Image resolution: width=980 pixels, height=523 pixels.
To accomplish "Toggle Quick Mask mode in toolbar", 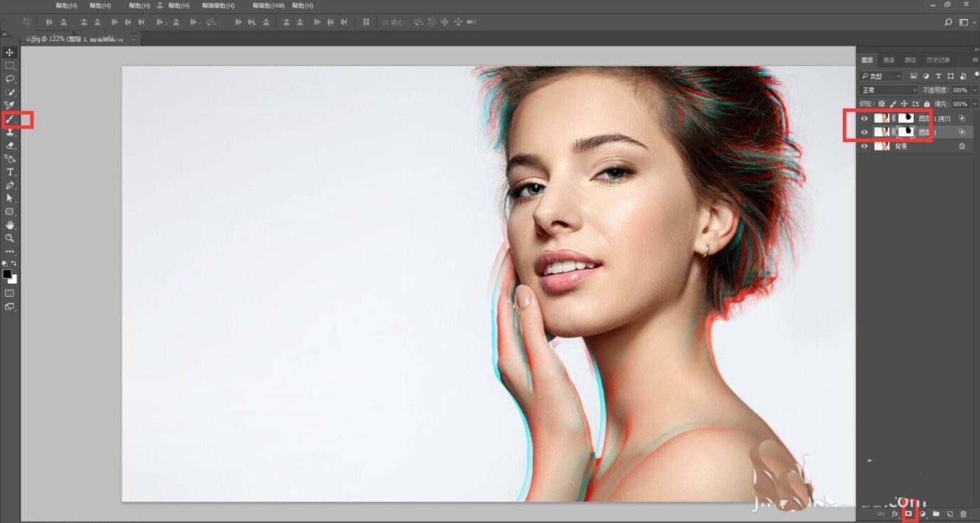I will click(10, 292).
